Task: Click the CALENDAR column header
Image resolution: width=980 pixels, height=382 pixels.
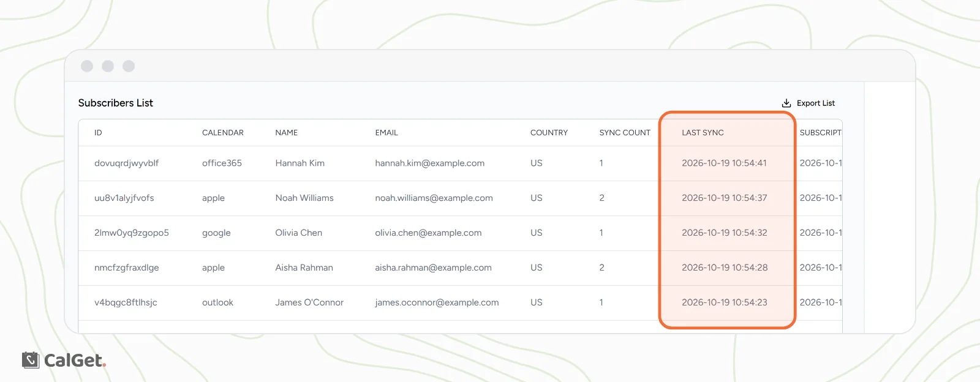Action: (223, 132)
